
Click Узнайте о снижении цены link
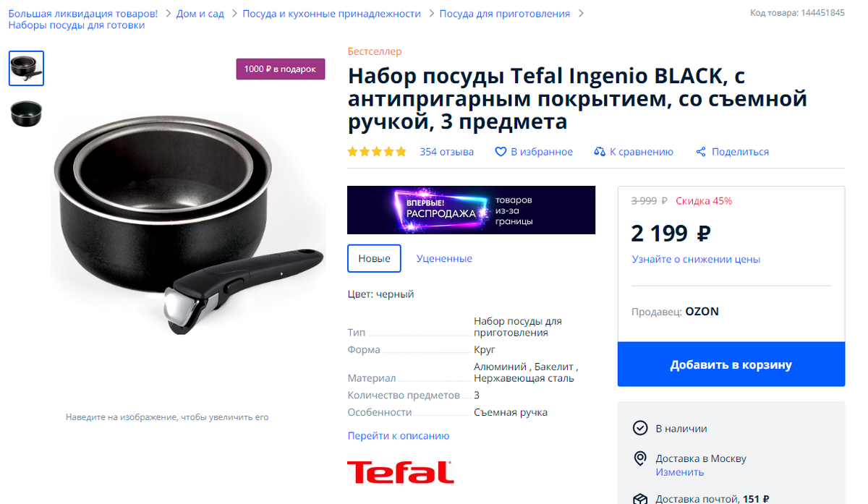click(x=696, y=259)
